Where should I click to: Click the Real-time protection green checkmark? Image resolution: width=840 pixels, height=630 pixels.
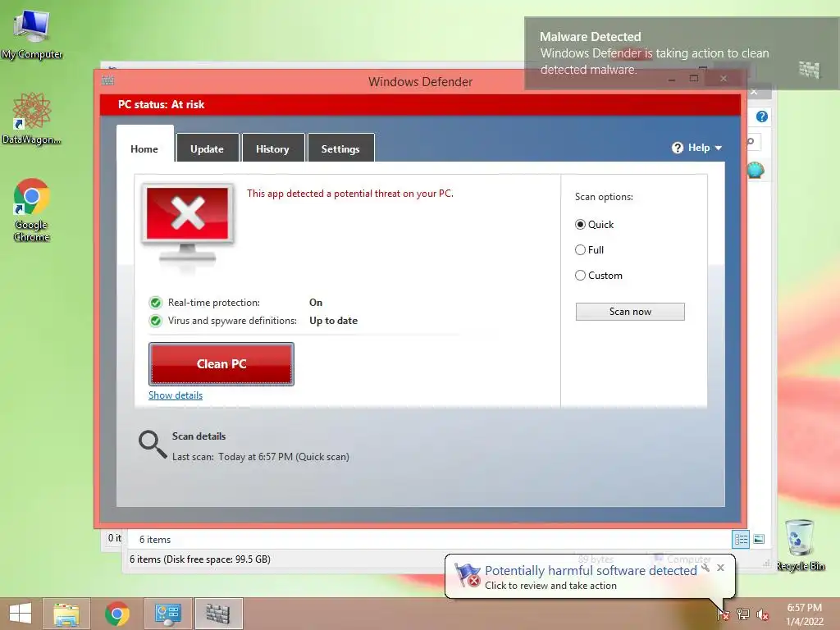click(x=155, y=303)
